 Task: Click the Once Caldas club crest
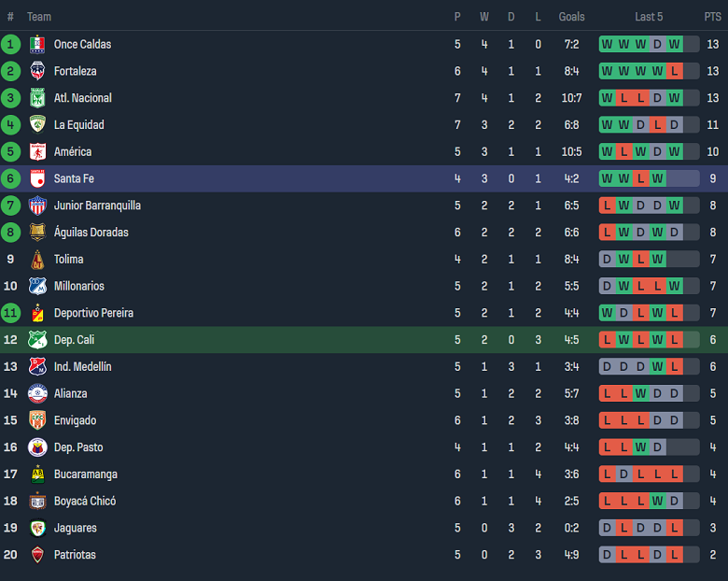pos(37,44)
